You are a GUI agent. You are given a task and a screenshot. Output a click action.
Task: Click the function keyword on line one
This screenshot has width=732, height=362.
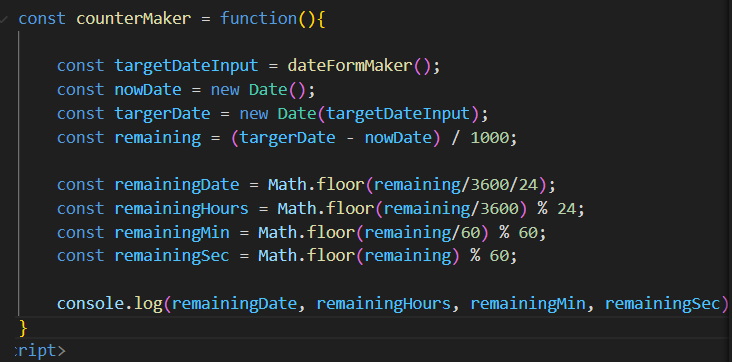click(x=258, y=19)
